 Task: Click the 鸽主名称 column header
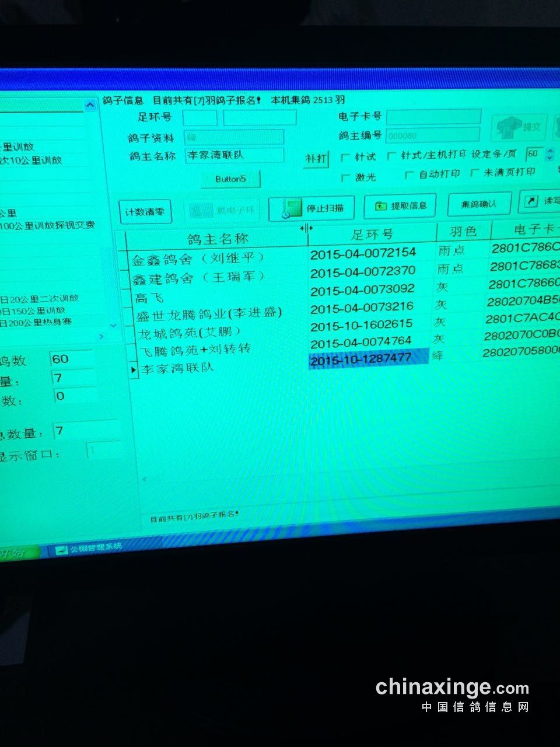[x=218, y=238]
